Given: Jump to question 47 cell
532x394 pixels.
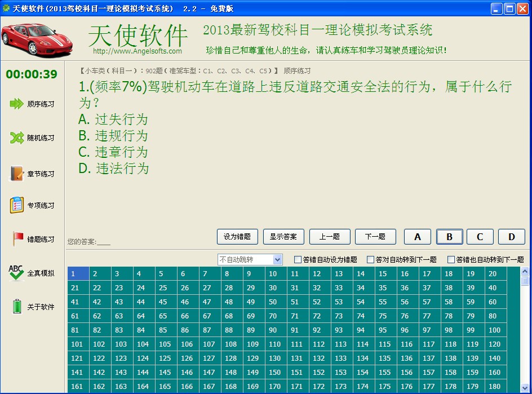Looking at the screenshot, I should click(x=210, y=302).
